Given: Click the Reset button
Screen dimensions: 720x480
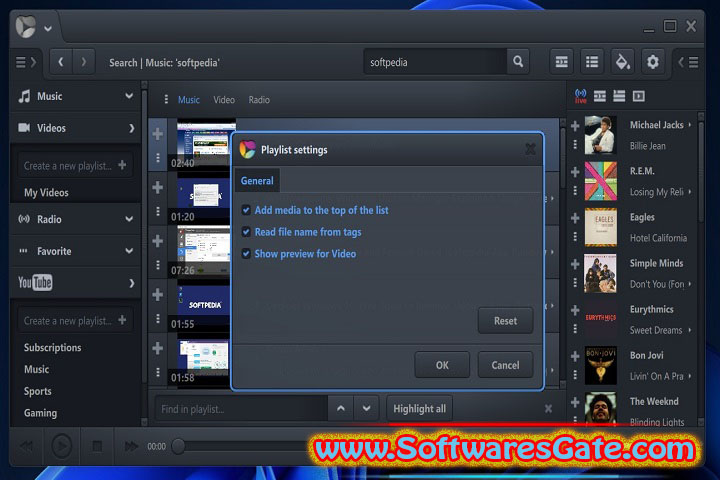Looking at the screenshot, I should pyautogui.click(x=506, y=321).
